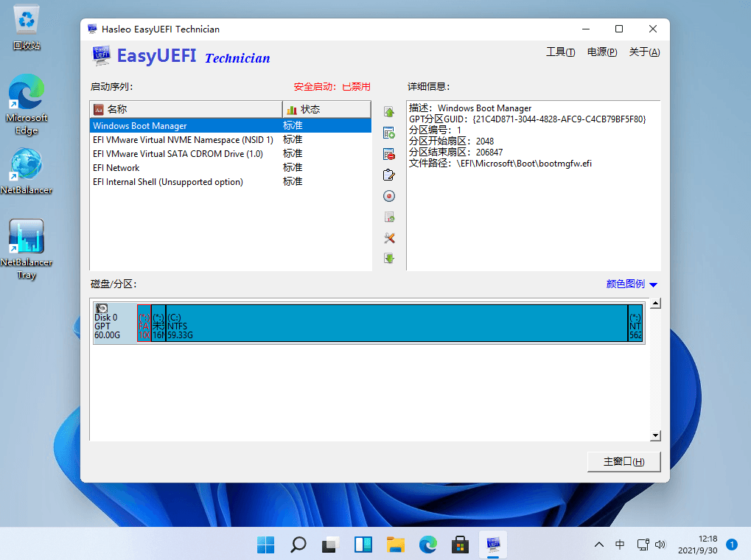The height and width of the screenshot is (560, 751).
Task: Show hidden tray icons chevron
Action: coord(598,545)
